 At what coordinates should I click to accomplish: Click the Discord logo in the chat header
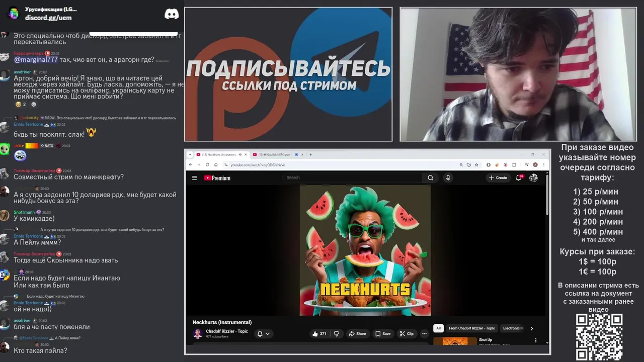click(172, 14)
